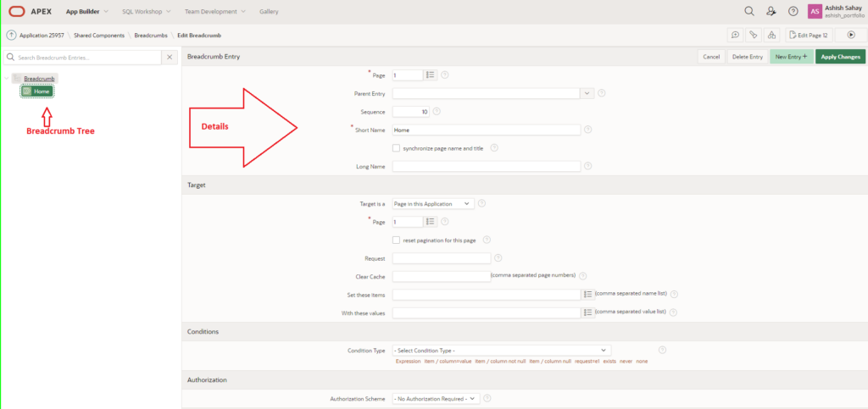Clear the breadcrumb search with X button

point(170,57)
